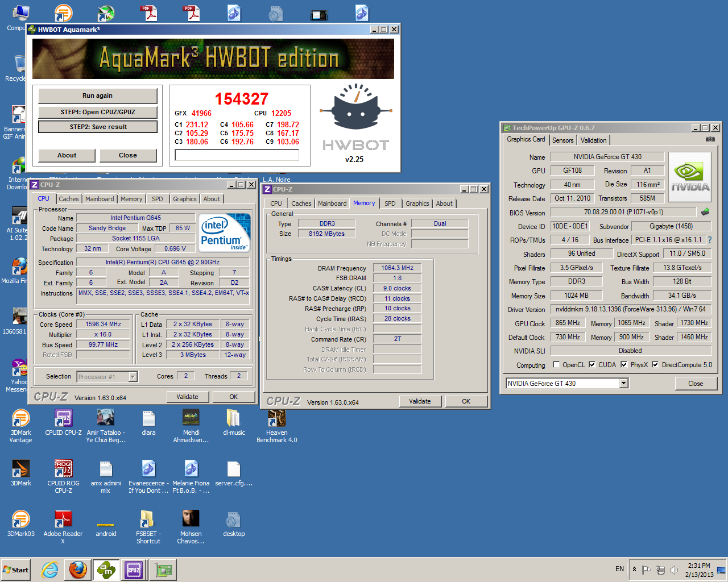
Task: Click the blue question mark to run render test
Action: (x=709, y=239)
